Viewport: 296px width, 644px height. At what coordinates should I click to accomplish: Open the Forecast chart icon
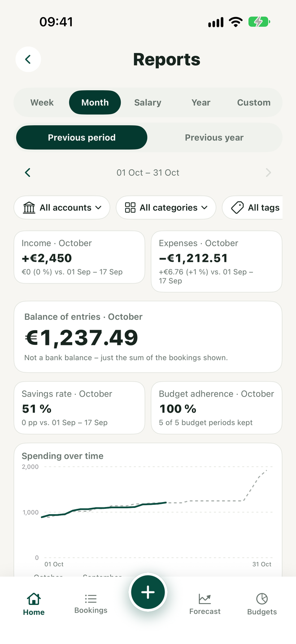[x=205, y=598]
